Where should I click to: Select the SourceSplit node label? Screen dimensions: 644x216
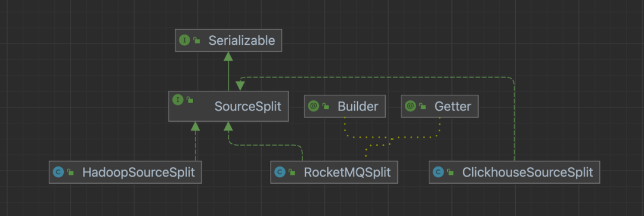[x=247, y=106]
